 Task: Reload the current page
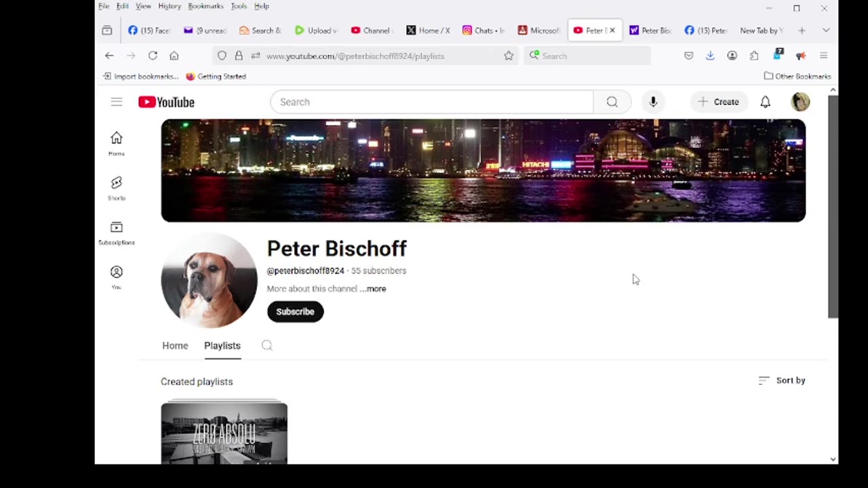(x=153, y=56)
